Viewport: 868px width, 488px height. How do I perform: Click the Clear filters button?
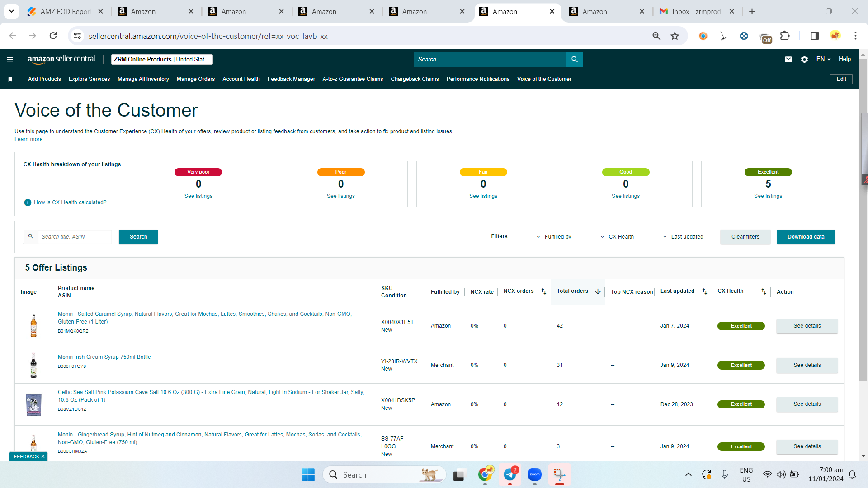(x=745, y=237)
